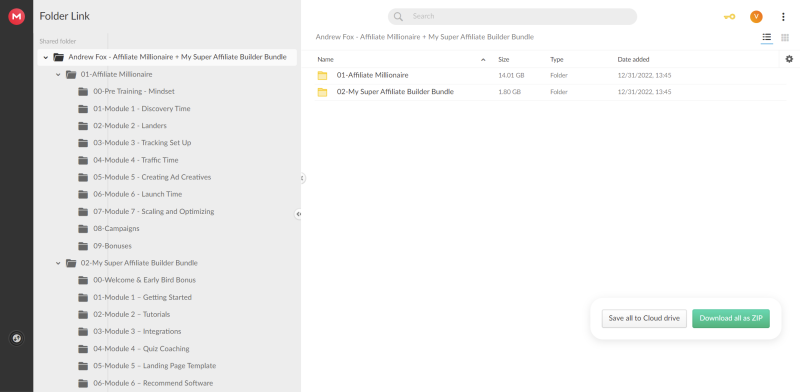Click Save all to Cloud drive
Image resolution: width=800 pixels, height=392 pixels.
coord(644,318)
